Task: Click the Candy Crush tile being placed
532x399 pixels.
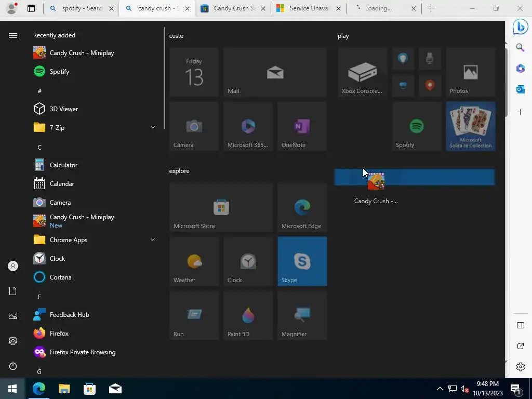Action: [x=376, y=188]
